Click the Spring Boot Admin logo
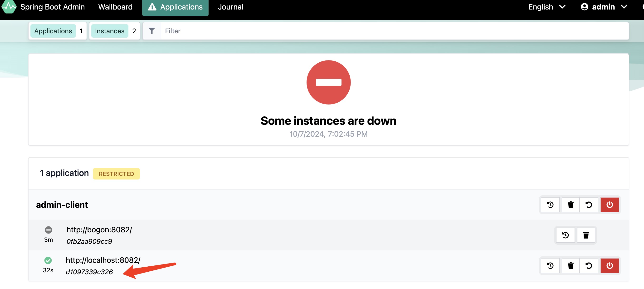 [9, 7]
